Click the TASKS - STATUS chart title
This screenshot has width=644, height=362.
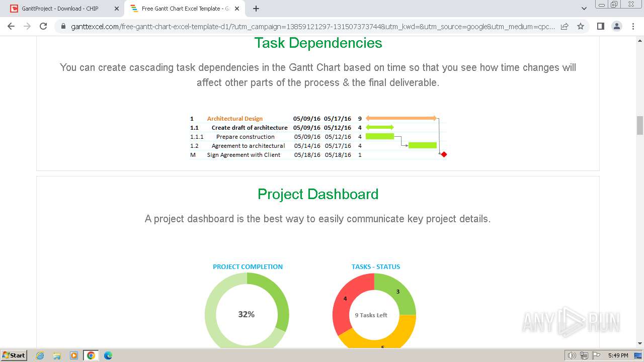coord(376,267)
